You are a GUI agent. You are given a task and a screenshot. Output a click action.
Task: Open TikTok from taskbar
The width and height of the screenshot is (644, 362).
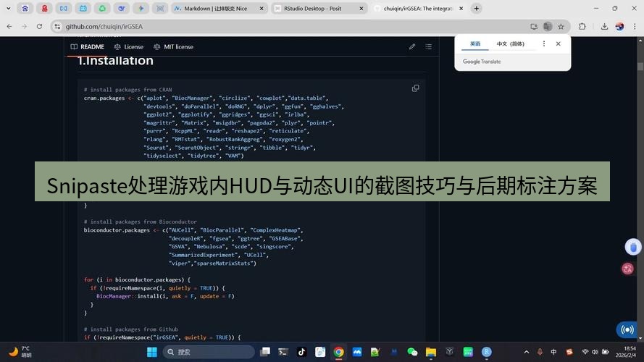[x=302, y=352]
